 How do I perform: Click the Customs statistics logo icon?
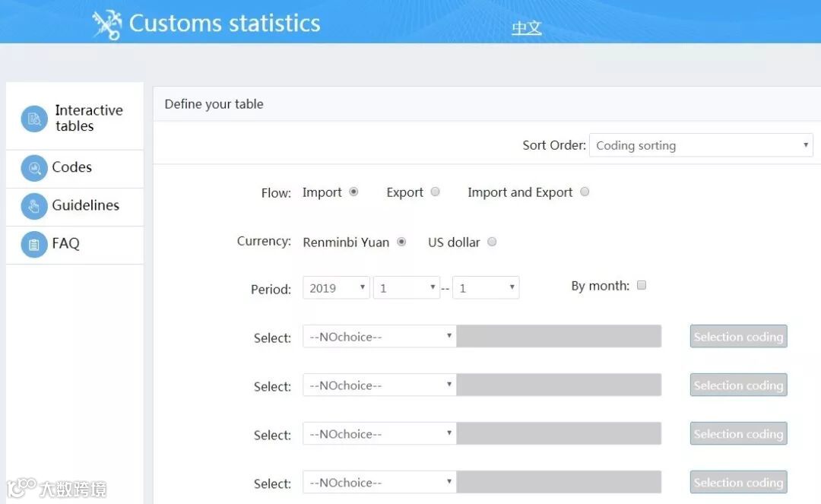tap(107, 24)
